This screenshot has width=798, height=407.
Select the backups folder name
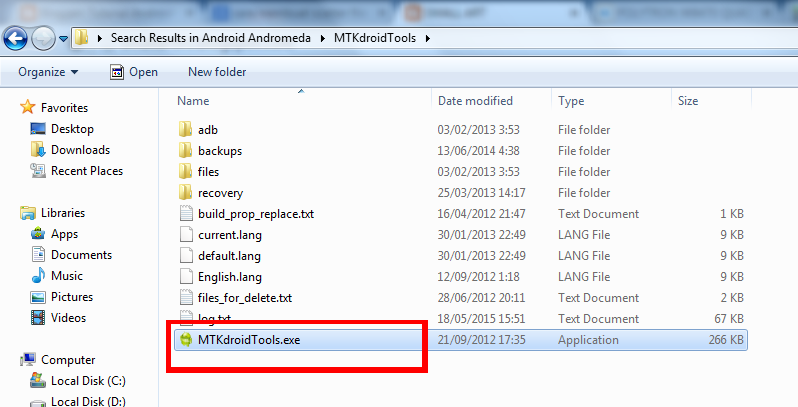point(220,151)
